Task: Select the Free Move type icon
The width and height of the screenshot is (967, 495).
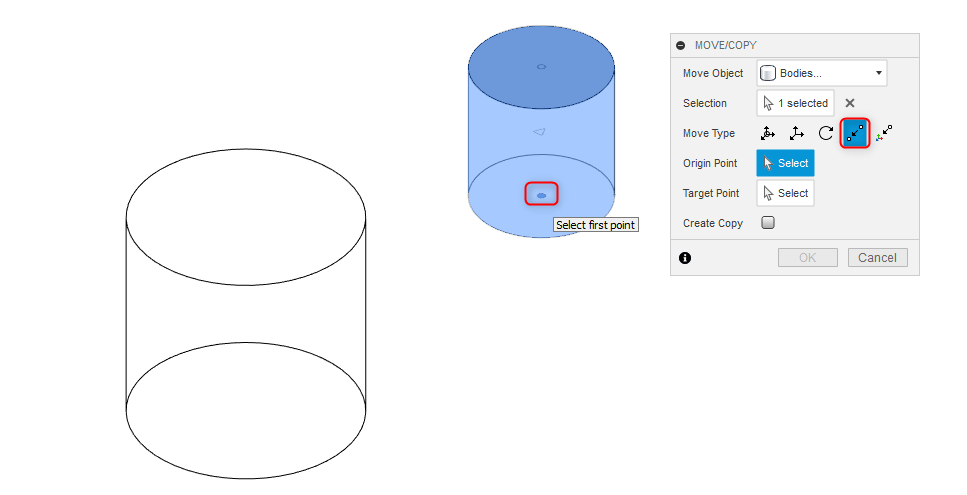Action: [x=767, y=133]
